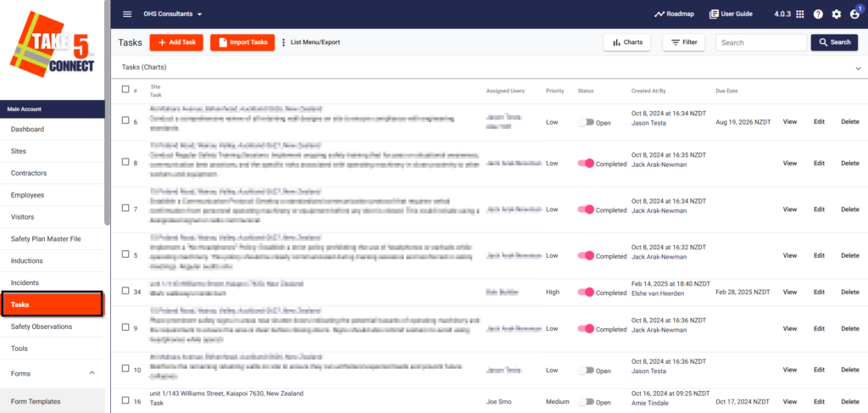View task 6 details

click(x=790, y=122)
